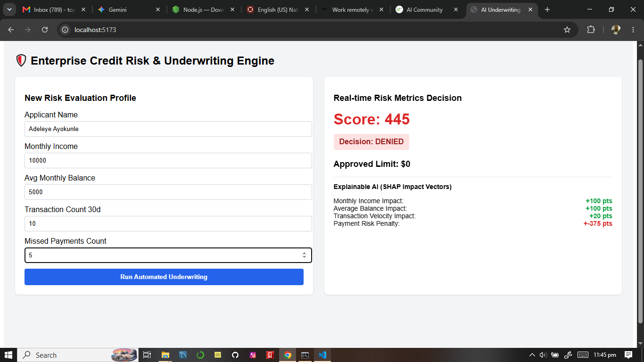
Task: Open Visual Studio Code from the taskbar
Action: tap(322, 355)
